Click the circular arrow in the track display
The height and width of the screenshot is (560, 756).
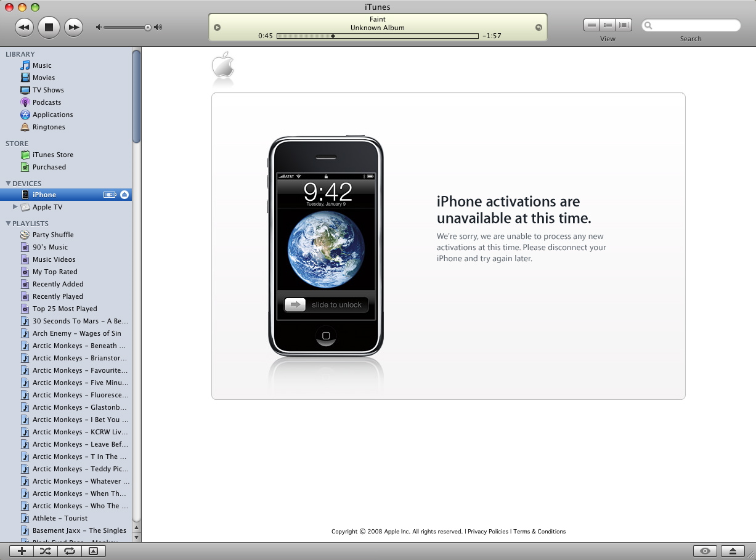tap(539, 27)
